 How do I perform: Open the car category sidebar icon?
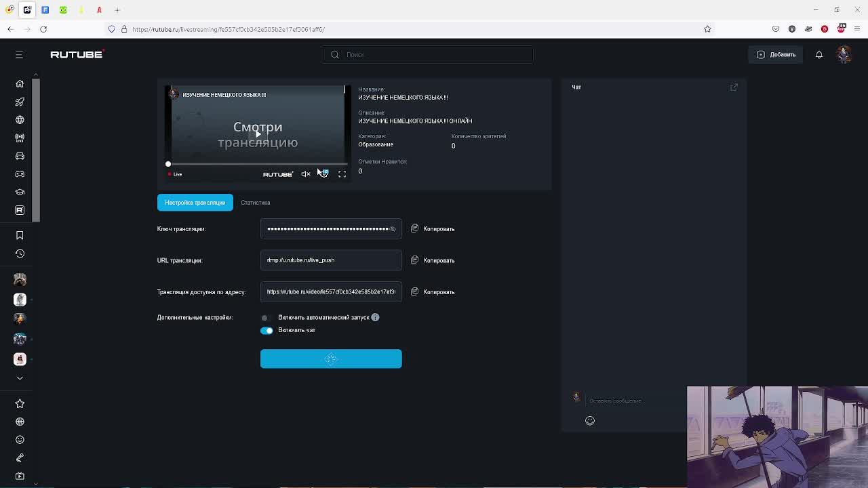point(20,156)
